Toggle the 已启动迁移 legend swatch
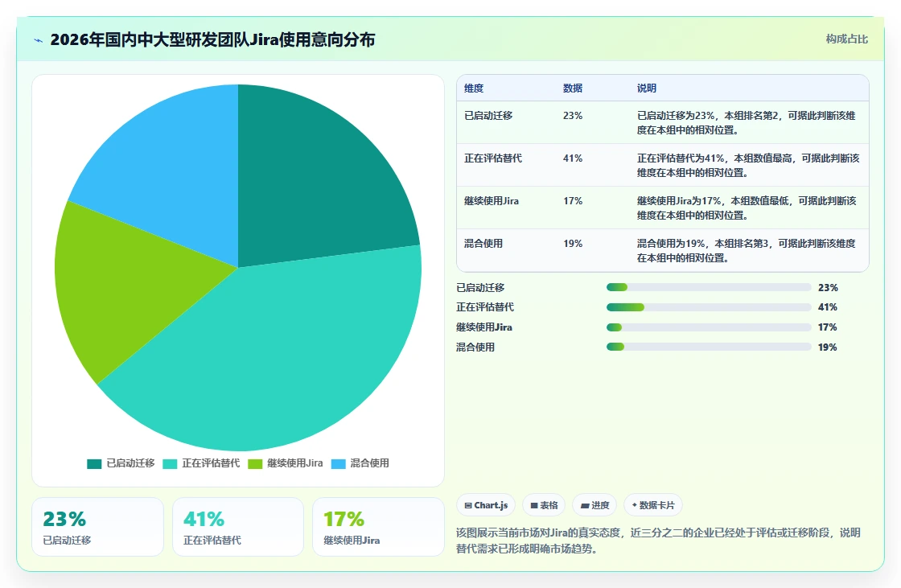 point(94,464)
